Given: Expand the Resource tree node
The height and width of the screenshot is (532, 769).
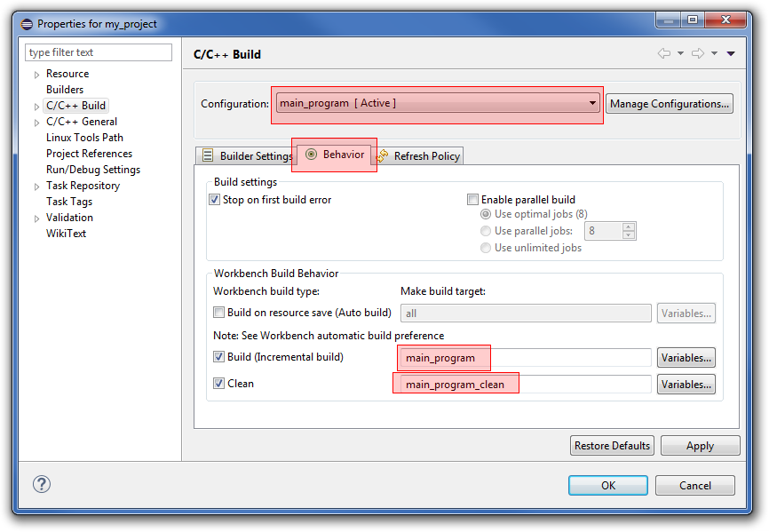Looking at the screenshot, I should (36, 75).
